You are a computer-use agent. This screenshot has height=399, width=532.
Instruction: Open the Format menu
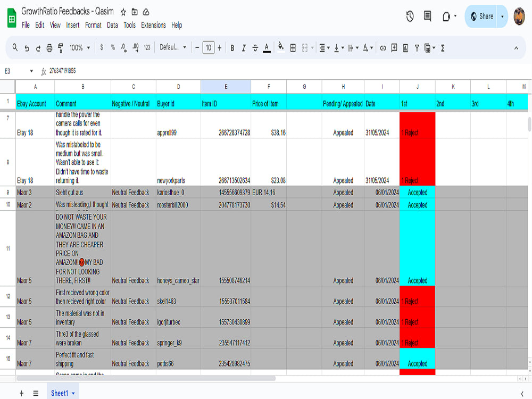93,25
